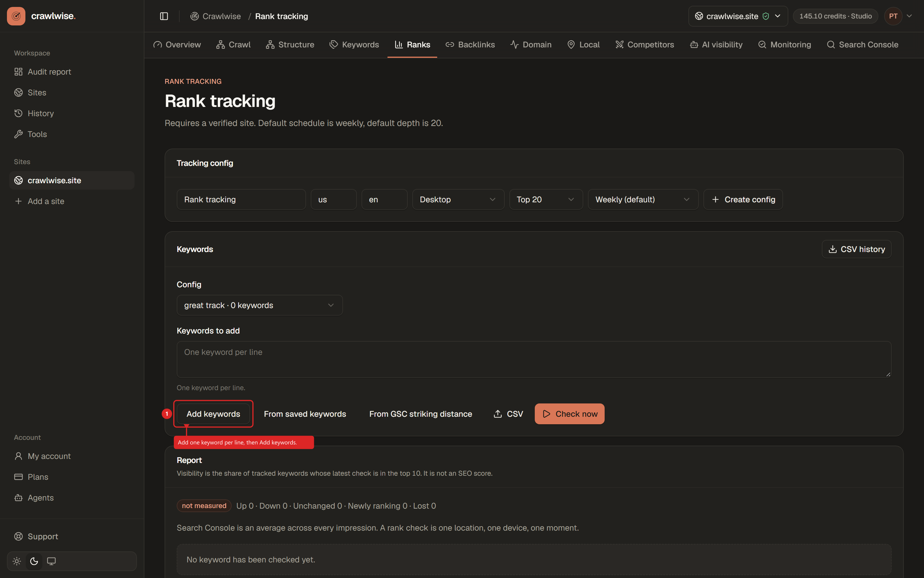Click the Create config button
Screen dimensions: 924x578
pos(743,199)
